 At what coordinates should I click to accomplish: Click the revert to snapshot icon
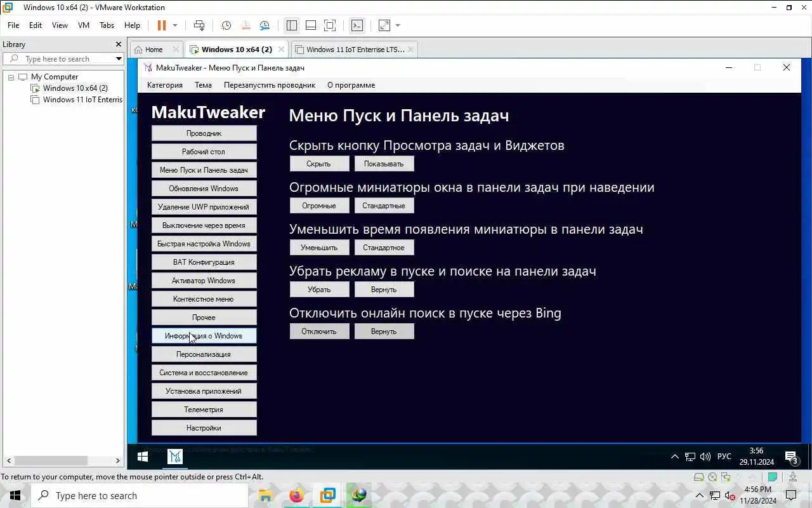coord(246,25)
